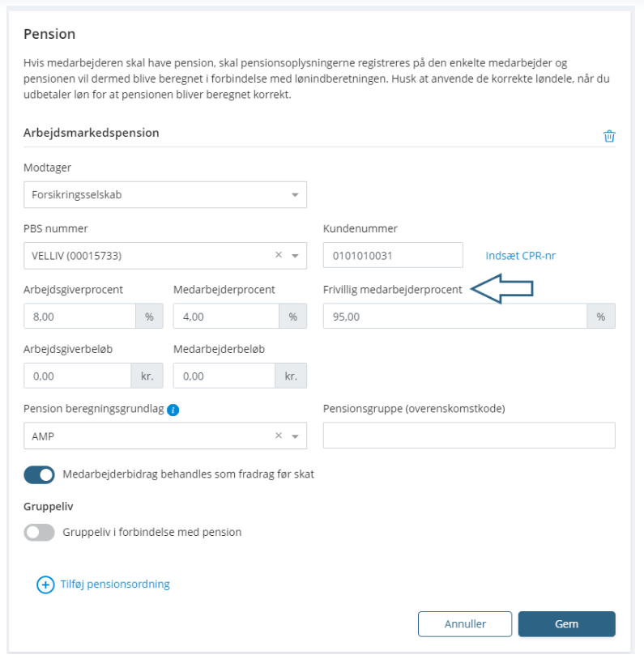Screen dimensions: 644x659
Task: Click the Pensionsgruppe (overenskomstkode) field
Action: point(468,436)
